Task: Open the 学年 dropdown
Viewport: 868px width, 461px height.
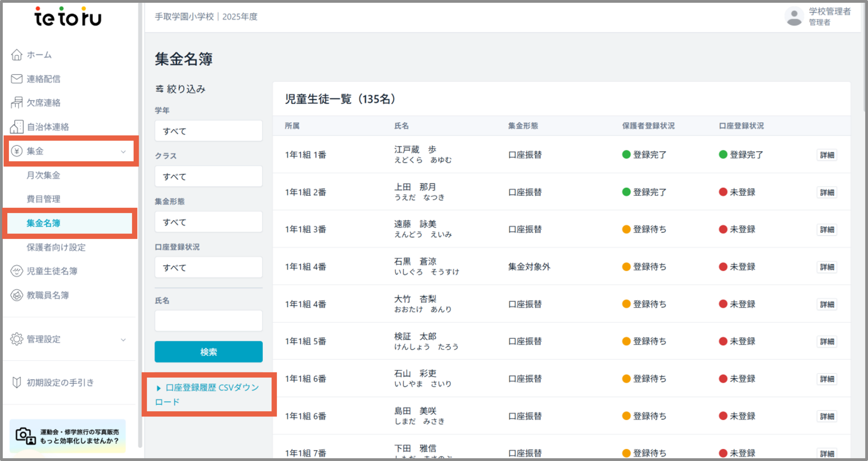Action: pyautogui.click(x=209, y=131)
